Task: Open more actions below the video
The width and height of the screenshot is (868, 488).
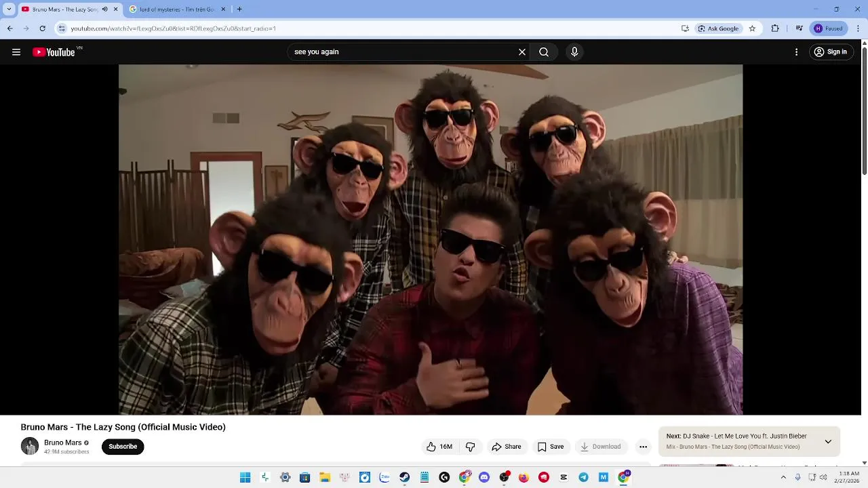Action: (643, 447)
